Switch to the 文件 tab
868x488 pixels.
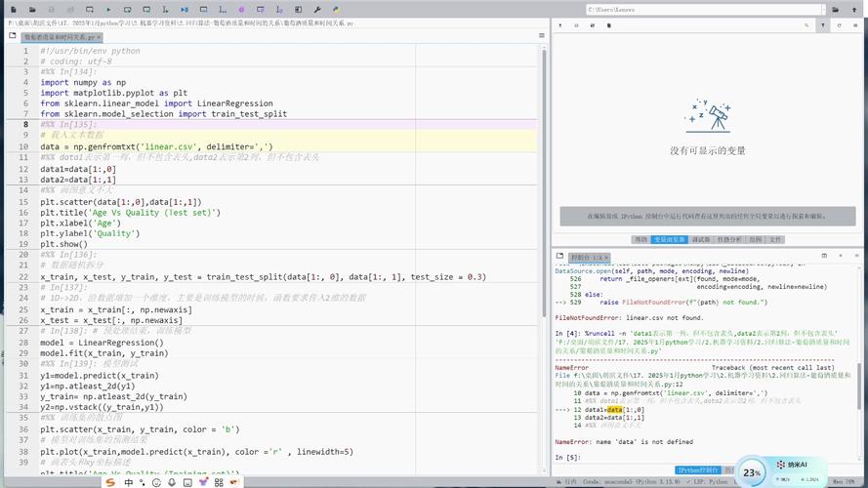775,239
